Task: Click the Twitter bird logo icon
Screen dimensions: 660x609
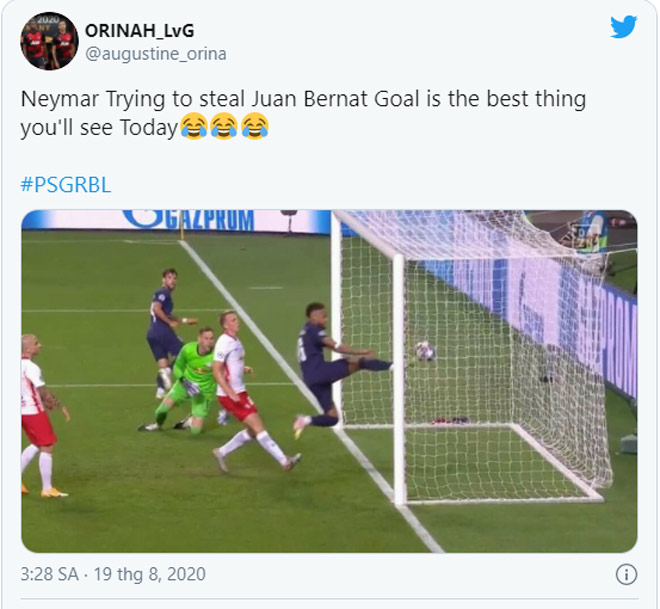Action: [x=623, y=27]
